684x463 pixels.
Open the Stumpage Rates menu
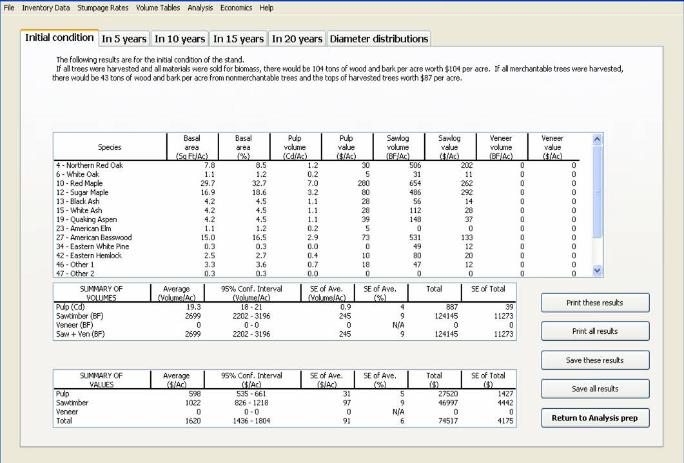tap(105, 7)
